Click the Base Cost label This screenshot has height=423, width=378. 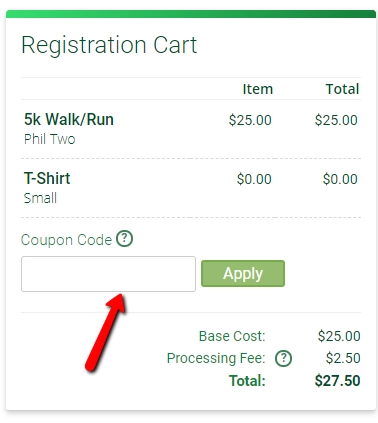click(x=232, y=336)
